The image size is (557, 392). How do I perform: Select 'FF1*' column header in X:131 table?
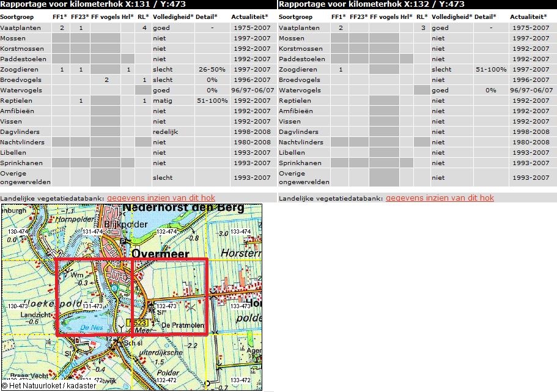(60, 17)
